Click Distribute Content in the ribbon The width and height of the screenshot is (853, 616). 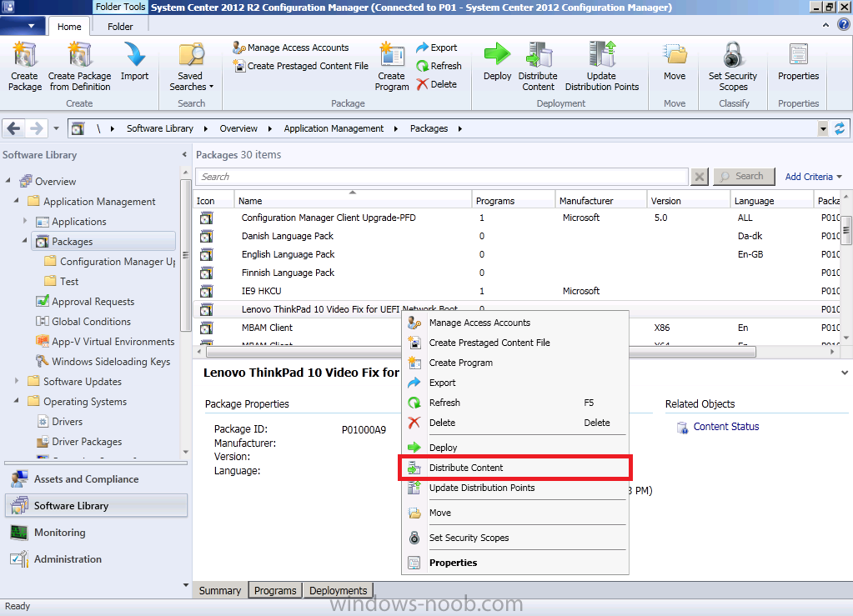click(538, 66)
